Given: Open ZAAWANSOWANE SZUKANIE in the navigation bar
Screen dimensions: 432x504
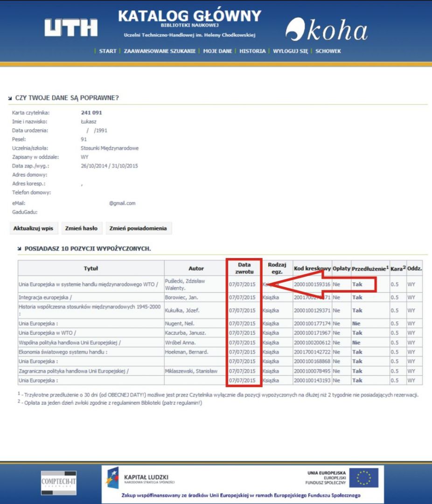Looking at the screenshot, I should (160, 51).
